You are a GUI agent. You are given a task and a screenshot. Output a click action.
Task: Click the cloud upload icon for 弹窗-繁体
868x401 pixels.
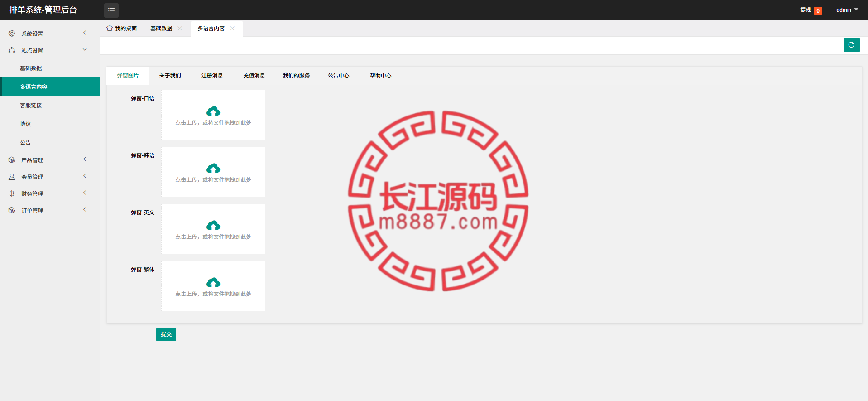[x=213, y=282]
